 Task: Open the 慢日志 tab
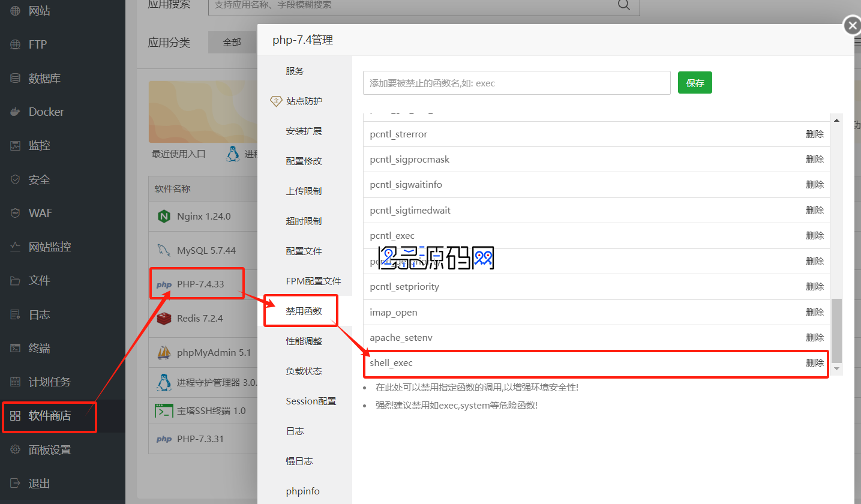299,461
